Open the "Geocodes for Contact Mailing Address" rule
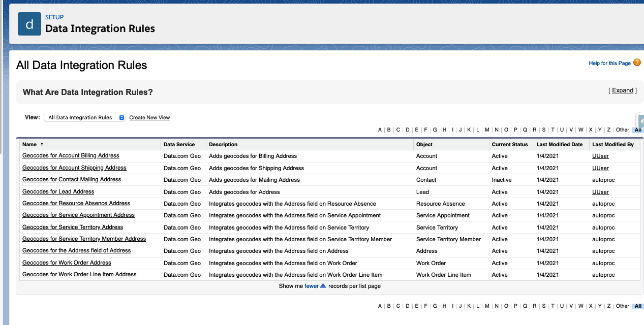644x325 pixels. coord(71,179)
